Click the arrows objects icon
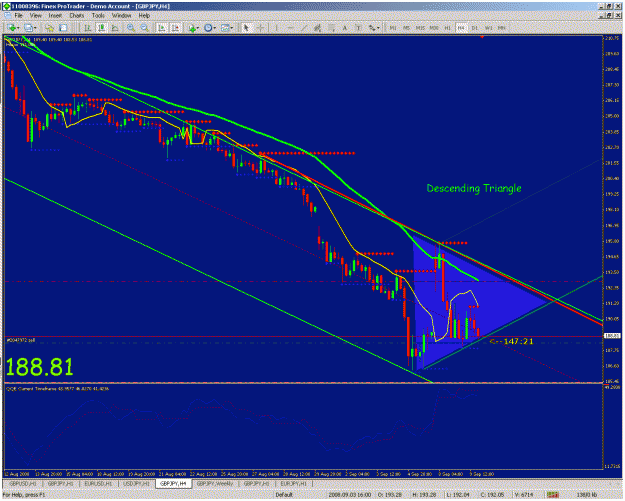The width and height of the screenshot is (625, 501). pos(372,28)
